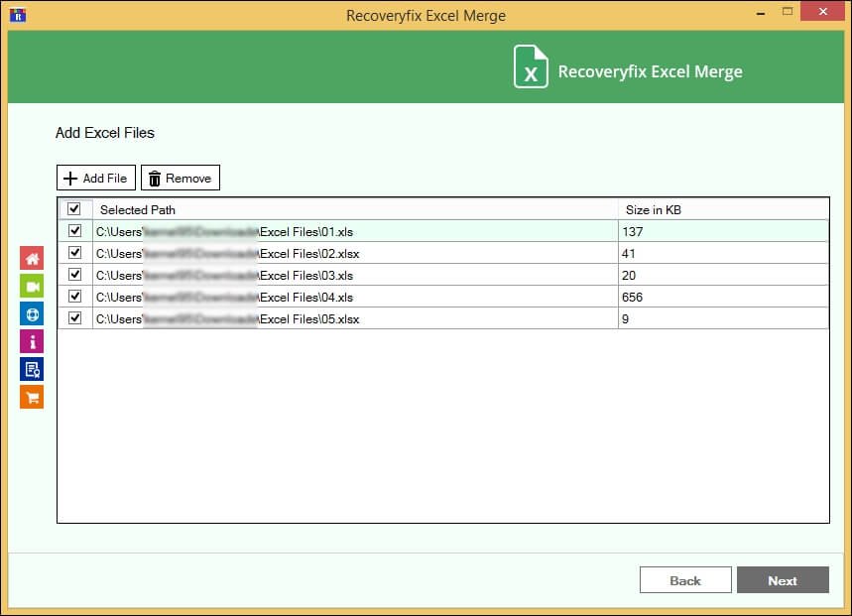Click the Size in KB column header
This screenshot has height=616, width=852.
[x=723, y=209]
